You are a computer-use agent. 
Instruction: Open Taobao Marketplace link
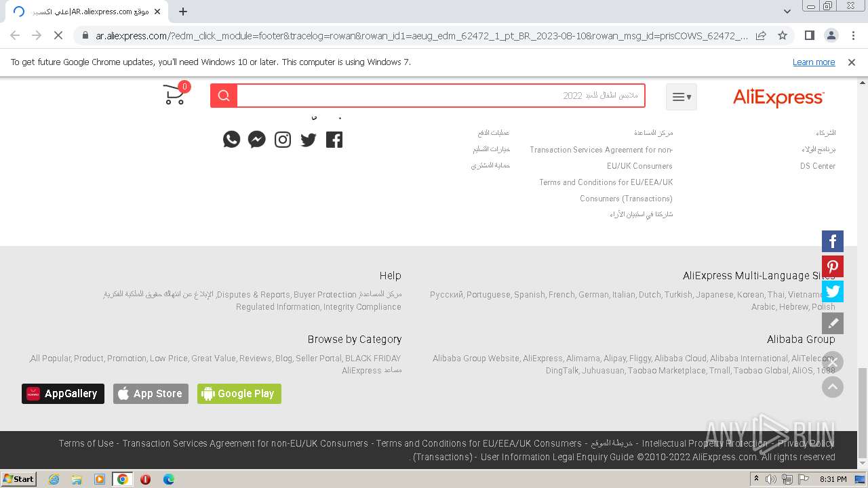pyautogui.click(x=667, y=371)
